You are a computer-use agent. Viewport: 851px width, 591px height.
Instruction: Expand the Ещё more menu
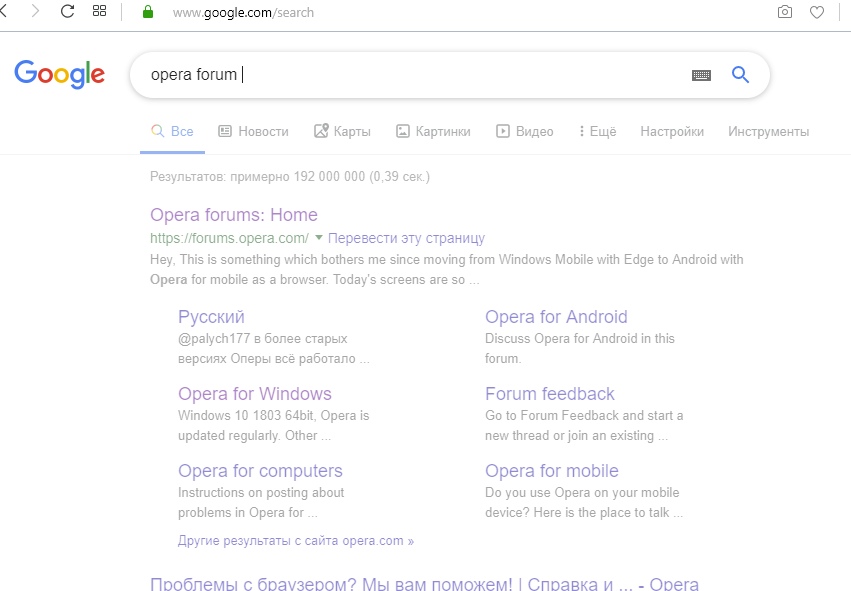pos(598,131)
